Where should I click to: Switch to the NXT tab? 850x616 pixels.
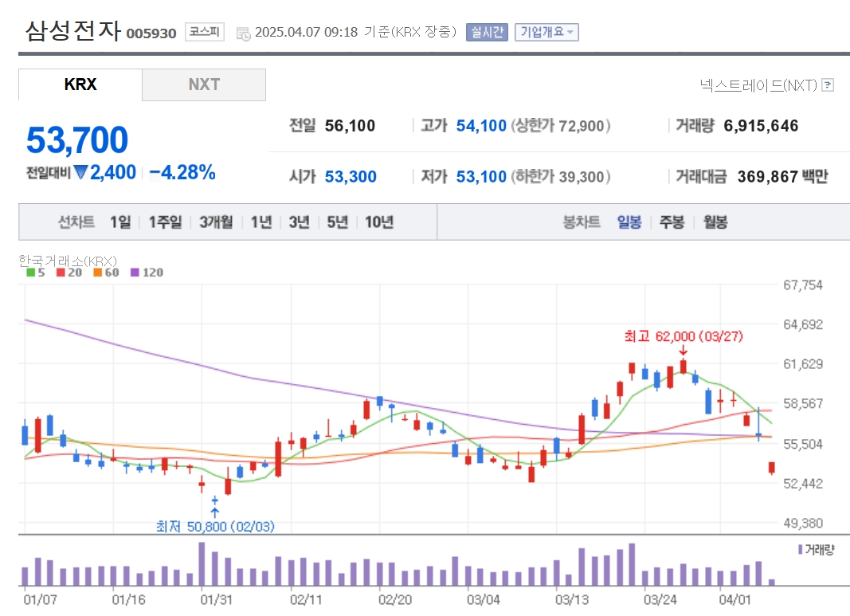tap(204, 84)
